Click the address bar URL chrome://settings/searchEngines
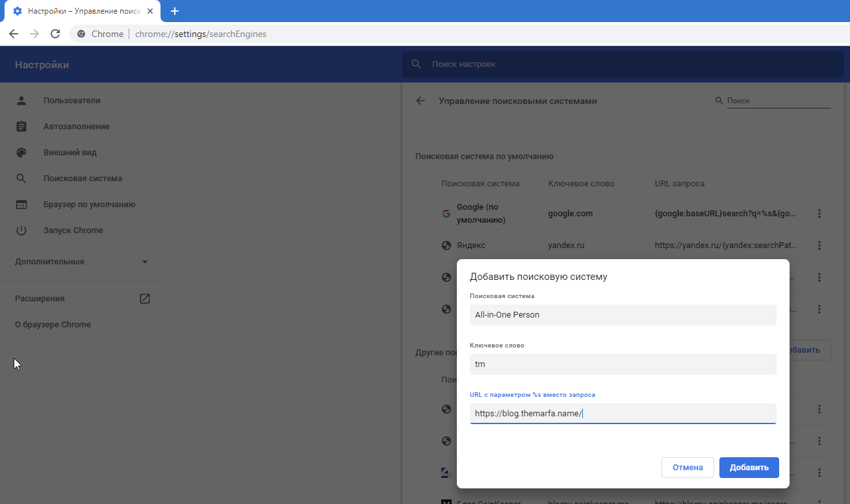850x504 pixels. tap(201, 34)
